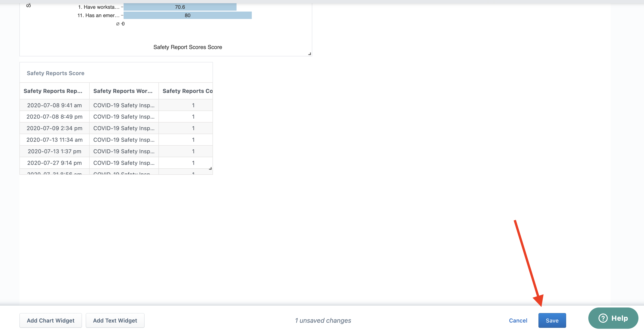
Task: Click COVID-19 Safety Insp... in the 11:34 am row
Action: [124, 140]
